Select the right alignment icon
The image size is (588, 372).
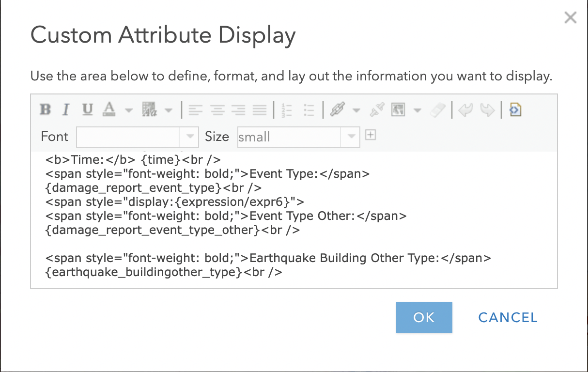pos(238,110)
